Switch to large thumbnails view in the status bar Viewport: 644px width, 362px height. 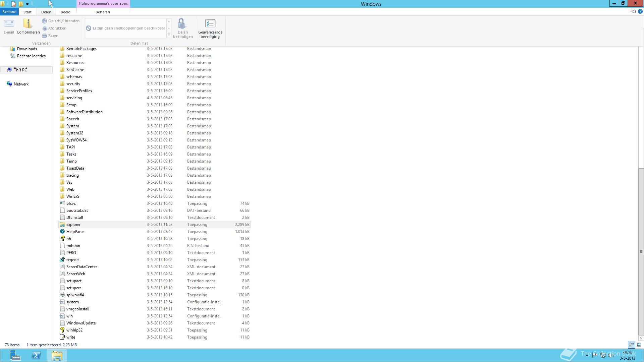(639, 345)
